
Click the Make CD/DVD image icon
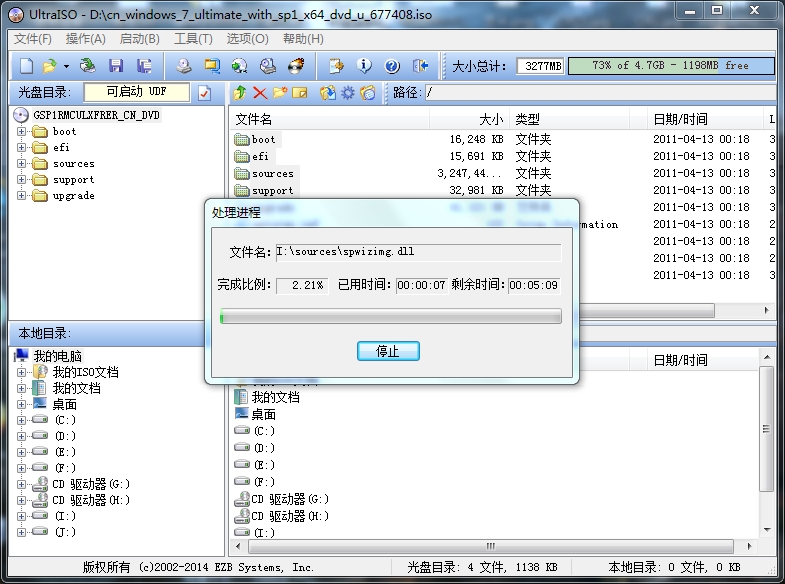(x=184, y=66)
